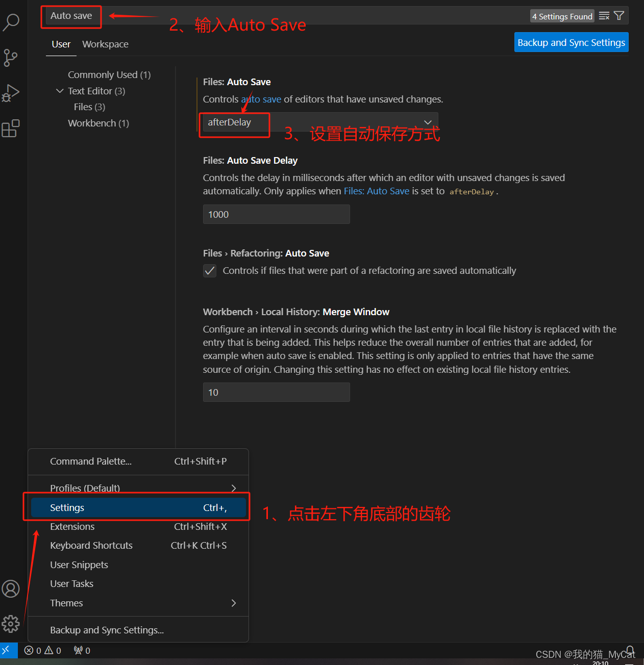Image resolution: width=644 pixels, height=665 pixels.
Task: Open the notifications bell icon
Action: coord(630,650)
